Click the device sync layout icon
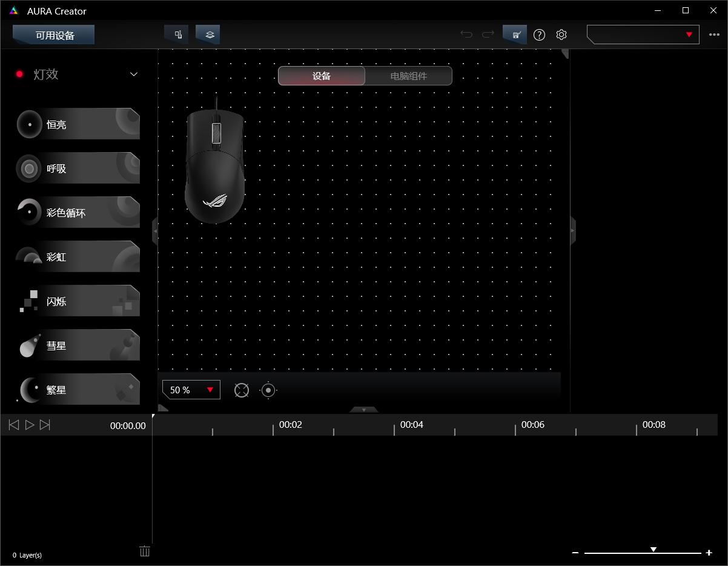The height and width of the screenshot is (566, 728). pos(177,35)
